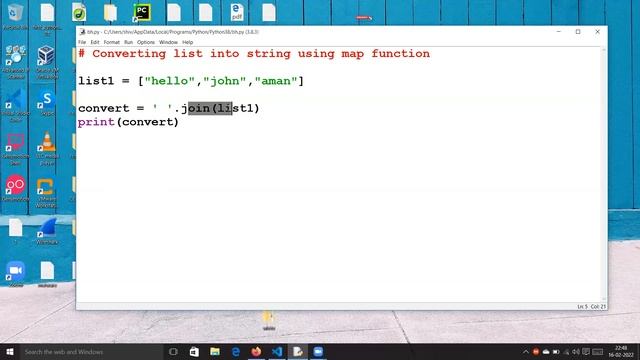Switch to VS Code in the taskbar
This screenshot has width=640, height=360.
277,351
